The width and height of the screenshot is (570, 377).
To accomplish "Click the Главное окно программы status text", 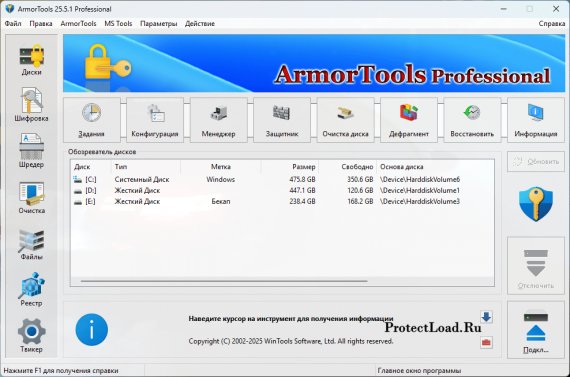I will click(x=419, y=370).
